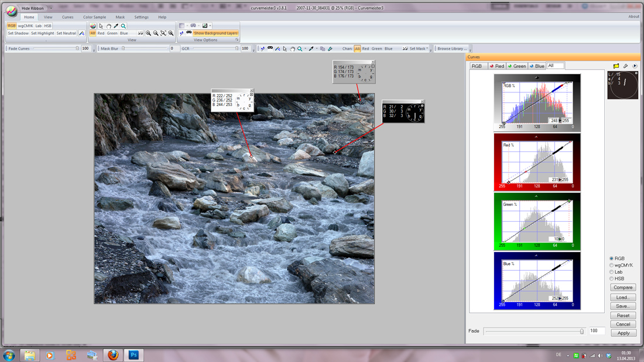Viewport: 644px width, 362px height.
Task: Expand the View Options dialog launcher
Action: [237, 40]
